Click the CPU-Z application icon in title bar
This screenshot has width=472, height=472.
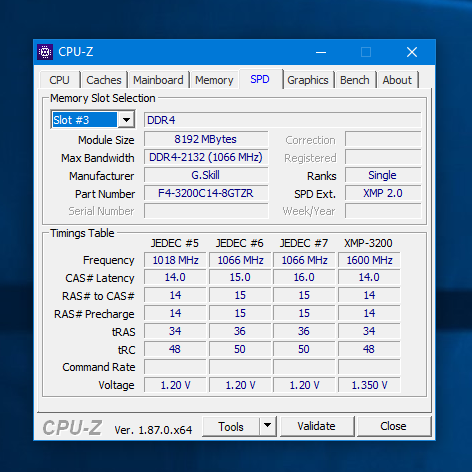(45, 52)
